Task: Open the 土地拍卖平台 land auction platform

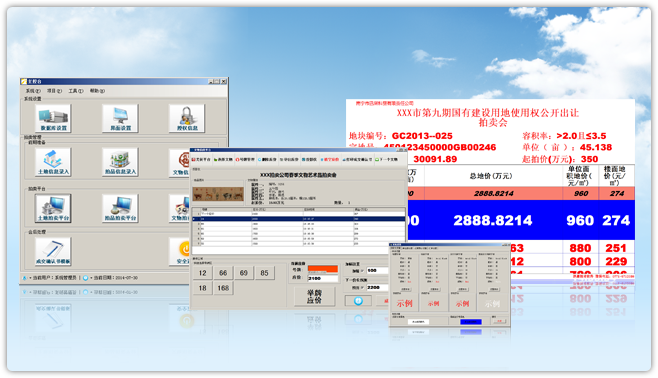Action: 53,208
